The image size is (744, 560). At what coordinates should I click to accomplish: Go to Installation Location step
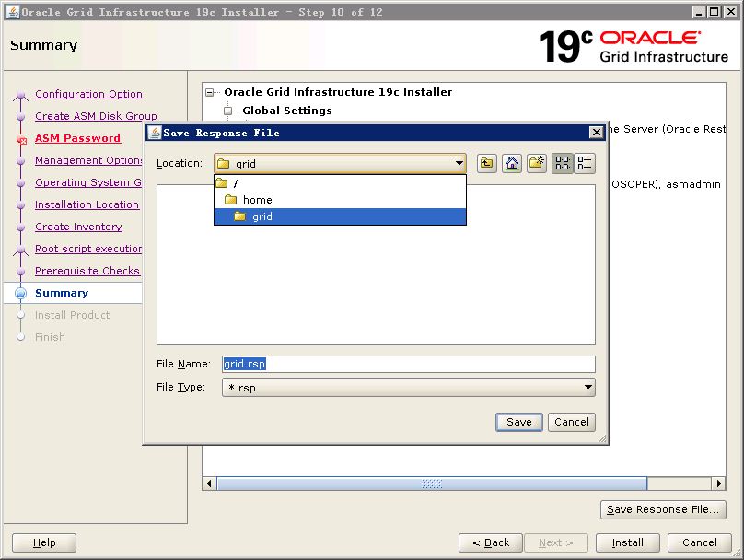(87, 204)
